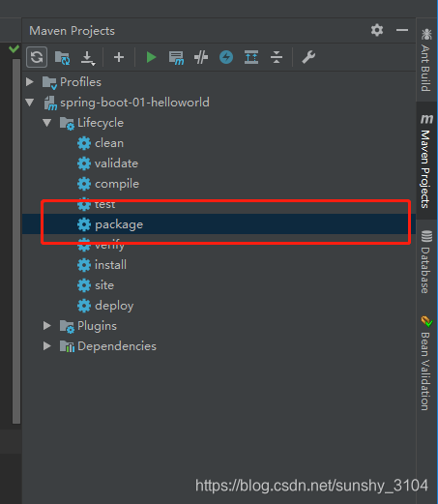Hide the Maven Projects panel
The height and width of the screenshot is (504, 438).
[402, 30]
